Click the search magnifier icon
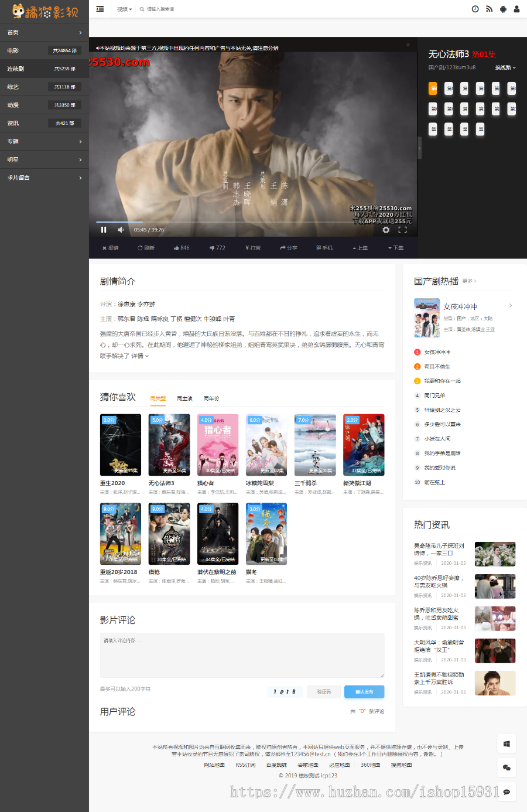Screen dimensions: 527x812 point(142,9)
